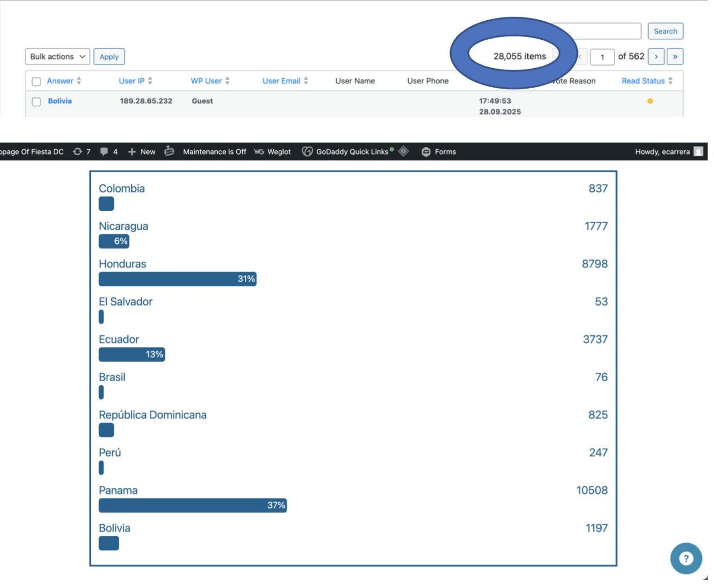Click the Panama vote count 10508
Screen dimensions: 714x588
pyautogui.click(x=592, y=490)
